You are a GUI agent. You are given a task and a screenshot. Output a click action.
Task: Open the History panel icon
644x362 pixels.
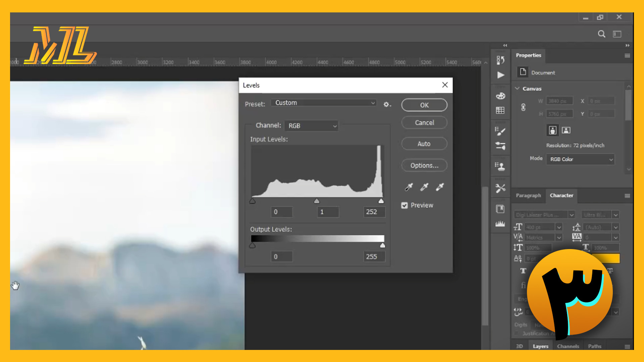[x=500, y=60]
